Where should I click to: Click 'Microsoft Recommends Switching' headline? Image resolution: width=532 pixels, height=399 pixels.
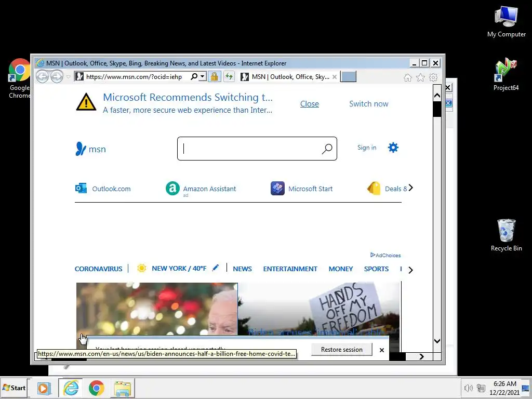188,97
